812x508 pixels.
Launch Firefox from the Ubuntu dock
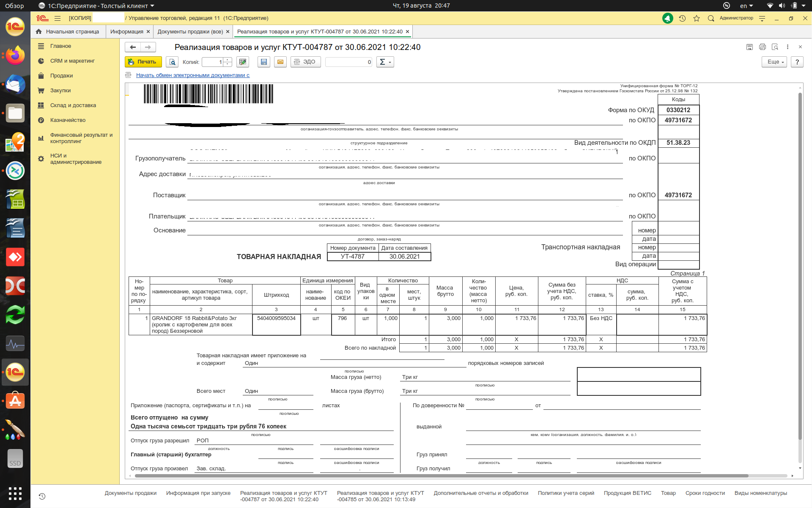tap(15, 55)
